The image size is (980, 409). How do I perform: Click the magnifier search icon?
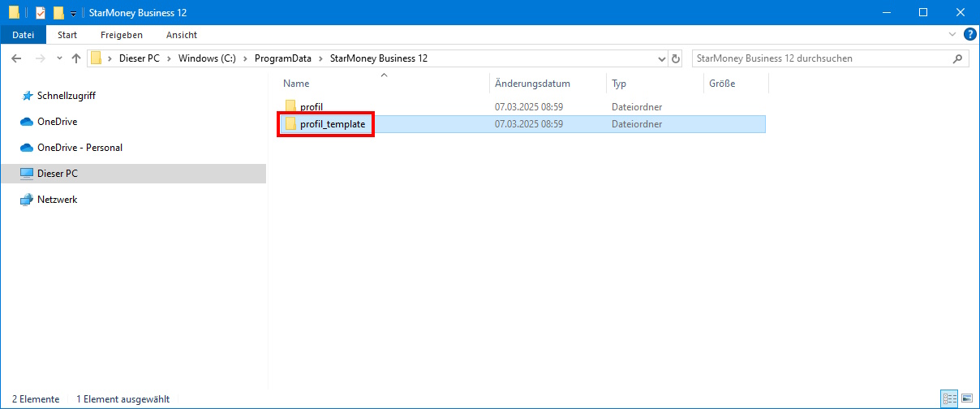tap(958, 58)
